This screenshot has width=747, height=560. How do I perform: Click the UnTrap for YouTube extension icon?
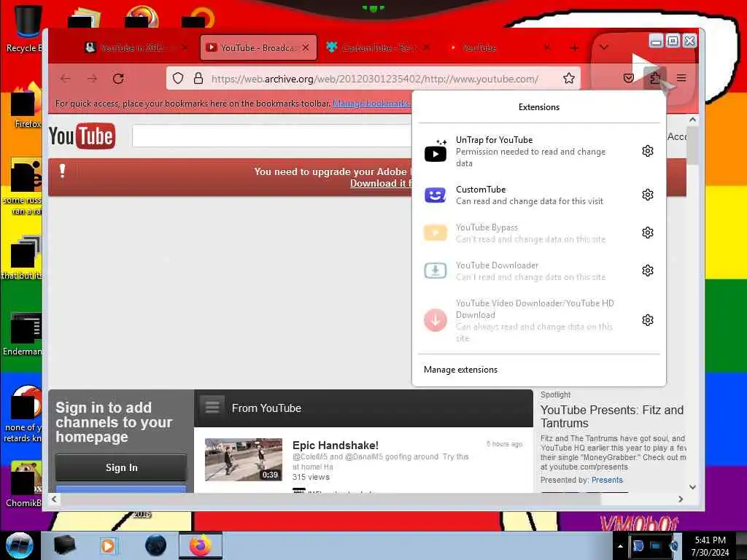tap(436, 152)
